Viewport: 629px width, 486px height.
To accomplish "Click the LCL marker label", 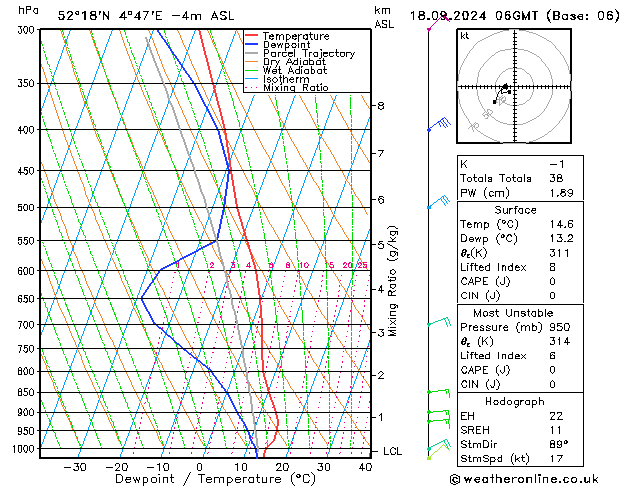I will pyautogui.click(x=392, y=452).
